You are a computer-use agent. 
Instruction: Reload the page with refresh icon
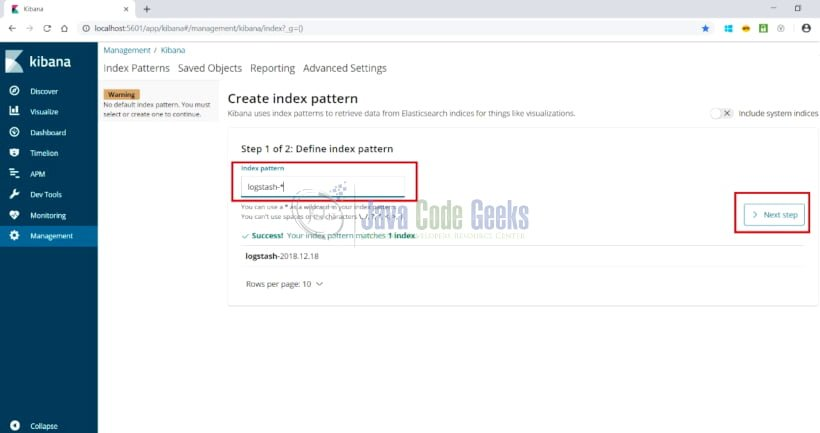(47, 28)
